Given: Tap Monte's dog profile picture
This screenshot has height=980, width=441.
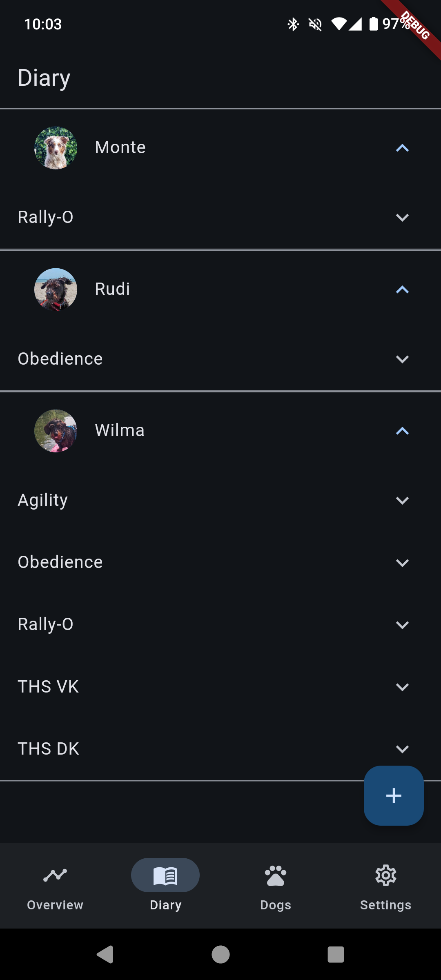Looking at the screenshot, I should (x=56, y=148).
